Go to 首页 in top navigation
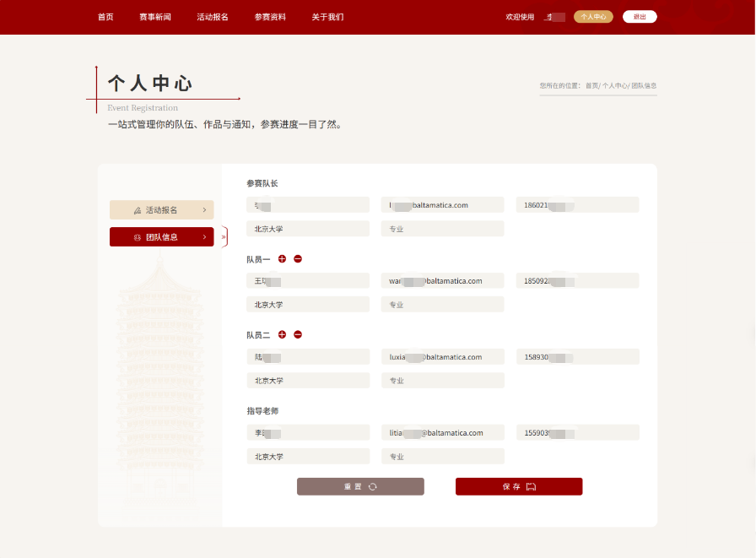The width and height of the screenshot is (756, 558). (105, 17)
